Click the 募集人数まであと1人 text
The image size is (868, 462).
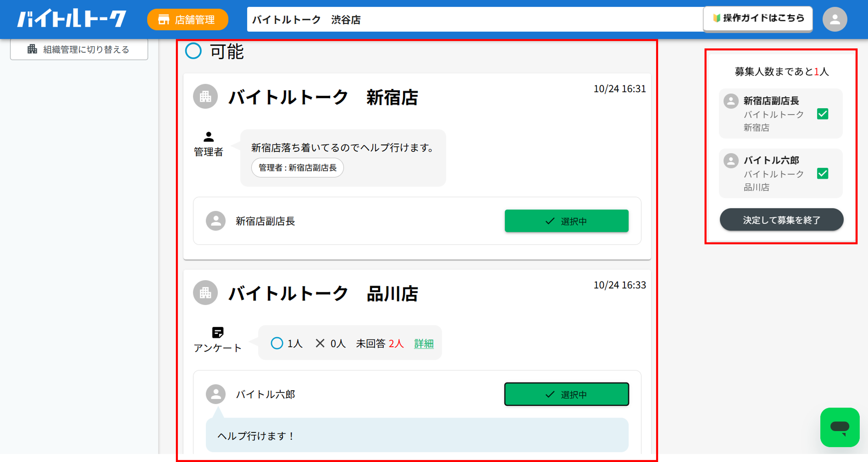(x=781, y=72)
